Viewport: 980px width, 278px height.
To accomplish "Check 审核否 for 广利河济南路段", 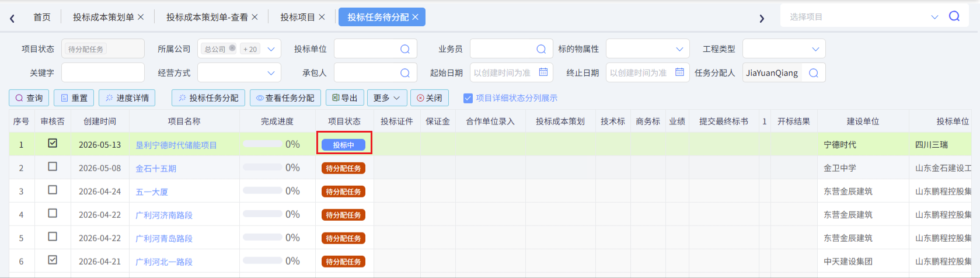I will (53, 213).
